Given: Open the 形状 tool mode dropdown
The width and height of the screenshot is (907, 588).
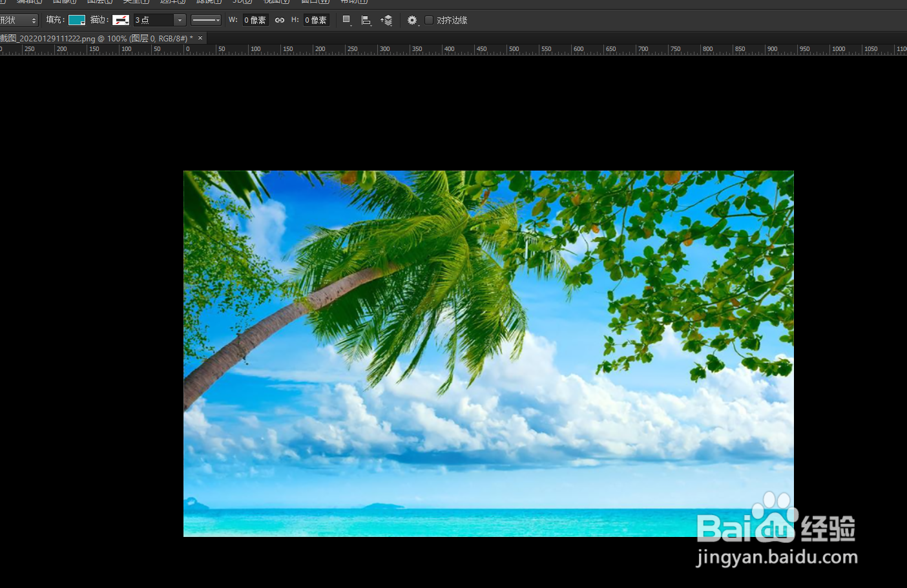Looking at the screenshot, I should [x=19, y=21].
